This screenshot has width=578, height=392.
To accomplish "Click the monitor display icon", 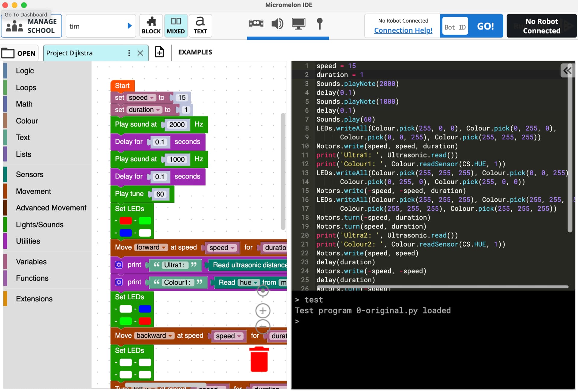I will tap(298, 23).
